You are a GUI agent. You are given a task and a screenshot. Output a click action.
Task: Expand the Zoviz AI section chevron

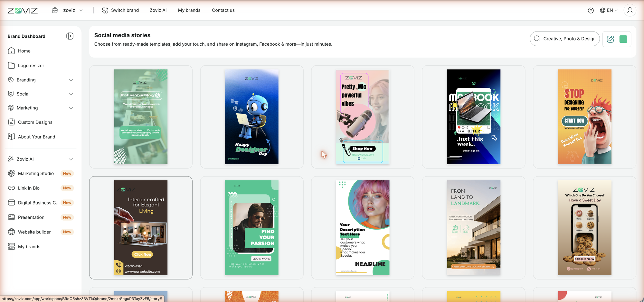pos(71,159)
